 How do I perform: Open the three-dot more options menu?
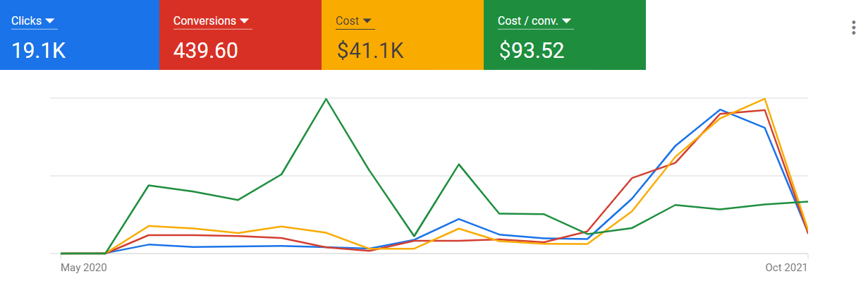855,28
